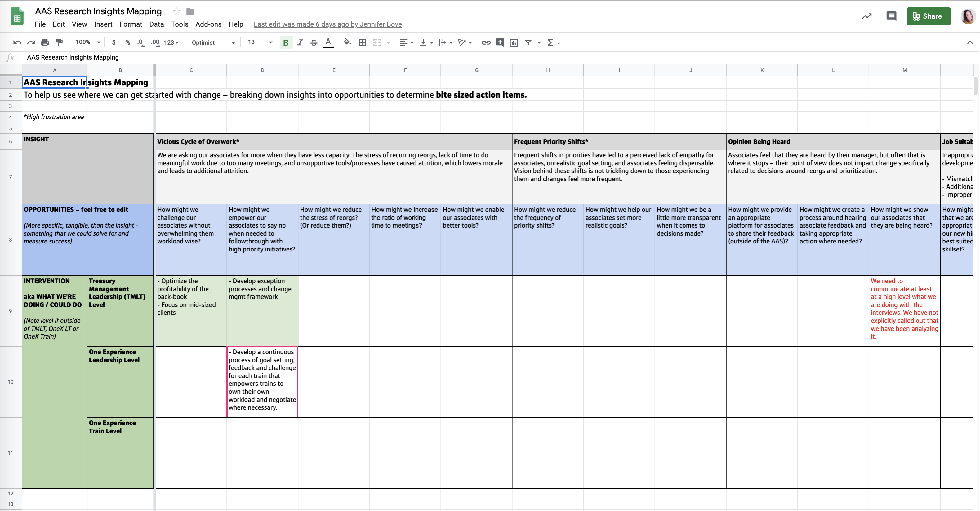Click the insert chart icon

coord(514,42)
